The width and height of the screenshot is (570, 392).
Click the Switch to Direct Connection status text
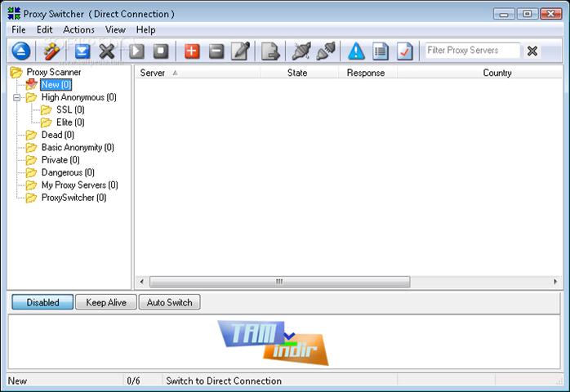(x=224, y=381)
